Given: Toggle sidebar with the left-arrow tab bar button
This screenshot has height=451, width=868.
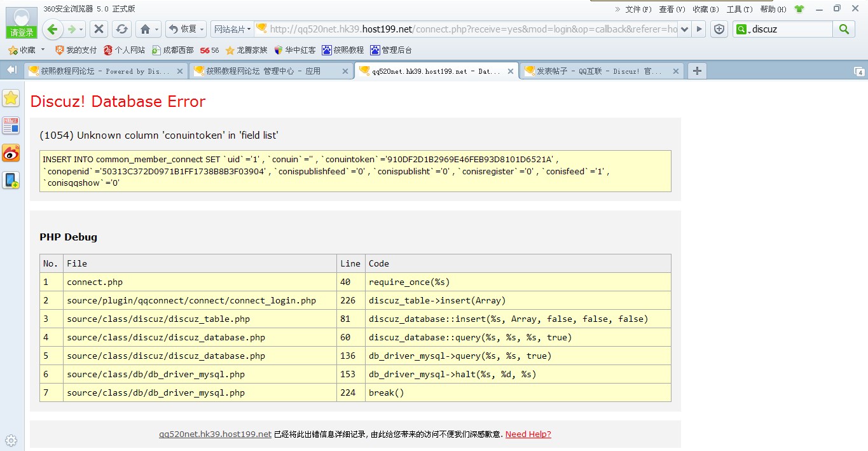Looking at the screenshot, I should (11, 70).
